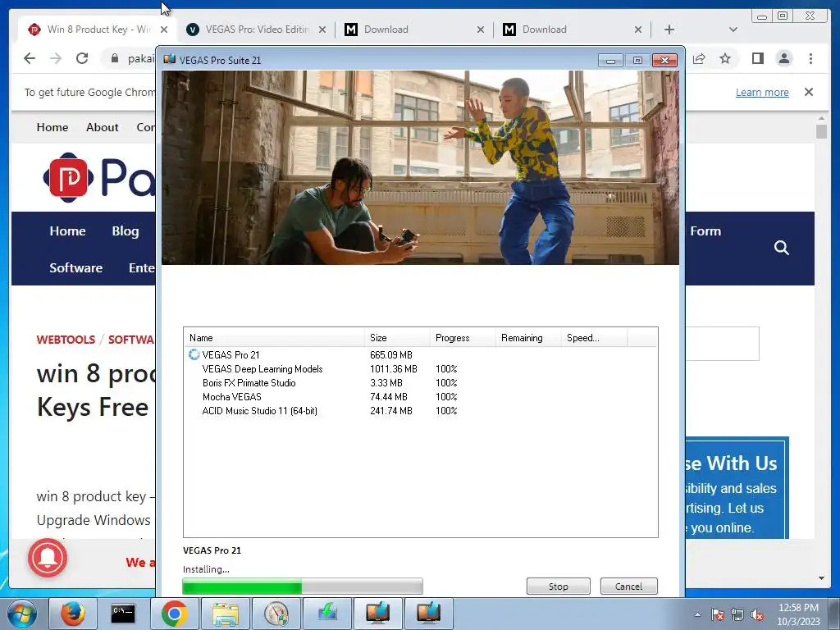Click the Speed column header
Viewport: 840px width, 630px height.
(594, 337)
